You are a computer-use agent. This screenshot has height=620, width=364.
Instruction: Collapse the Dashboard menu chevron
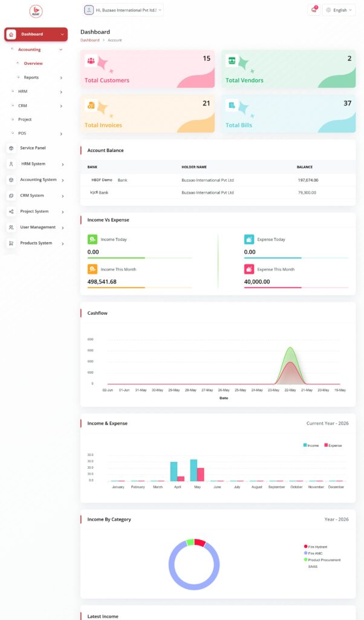[62, 35]
